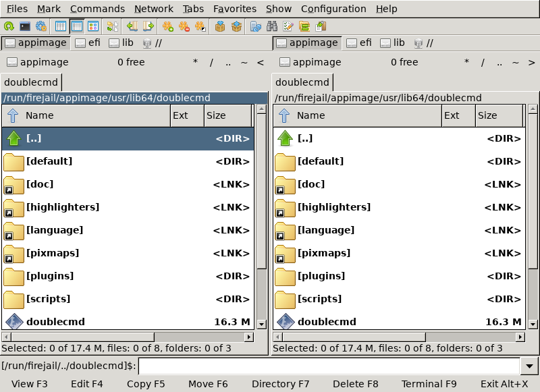Click Unselect group icon with red minus
This screenshot has width=540, height=392.
[x=184, y=26]
